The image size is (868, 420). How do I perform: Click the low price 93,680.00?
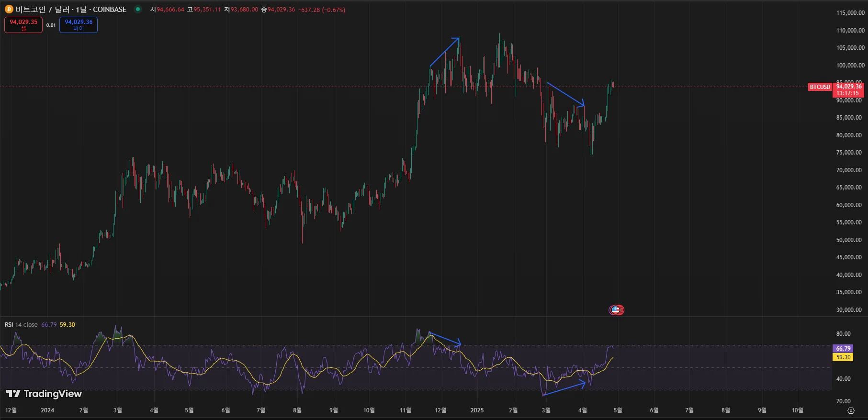244,10
